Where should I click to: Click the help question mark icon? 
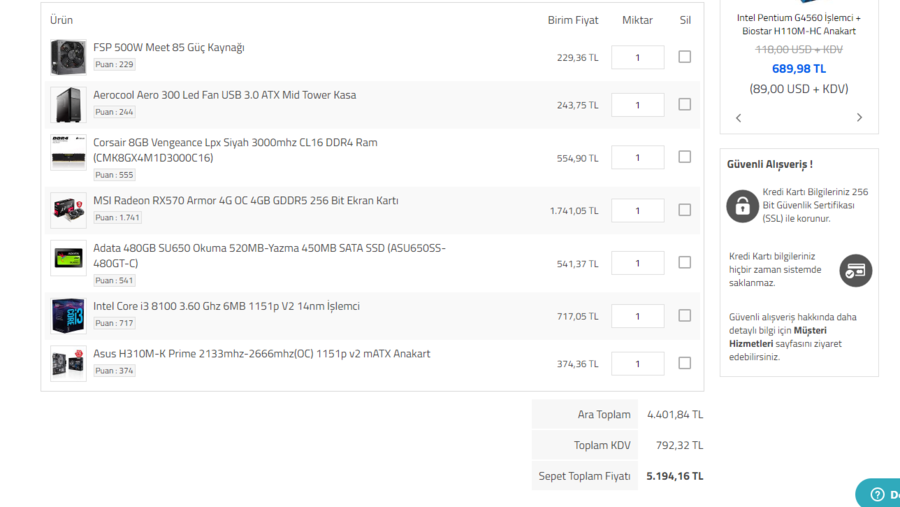point(877,494)
